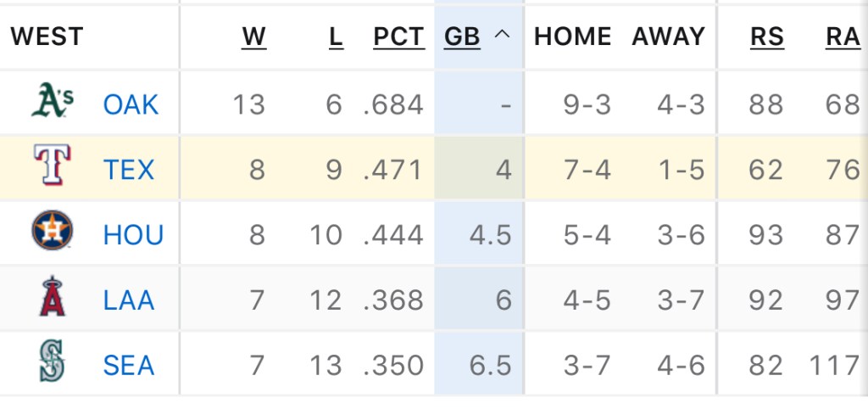The image size is (868, 409).
Task: Go to the HOU team page
Action: [133, 234]
